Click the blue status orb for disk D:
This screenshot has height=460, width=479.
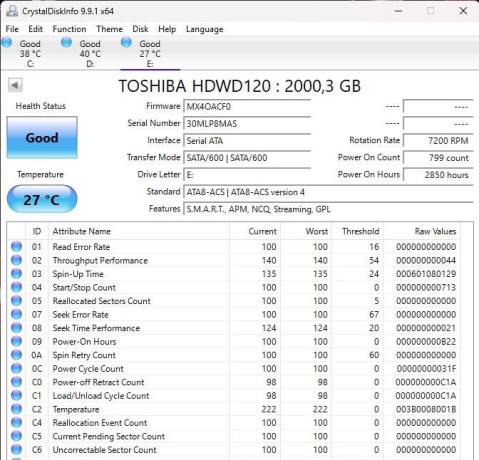[66, 43]
